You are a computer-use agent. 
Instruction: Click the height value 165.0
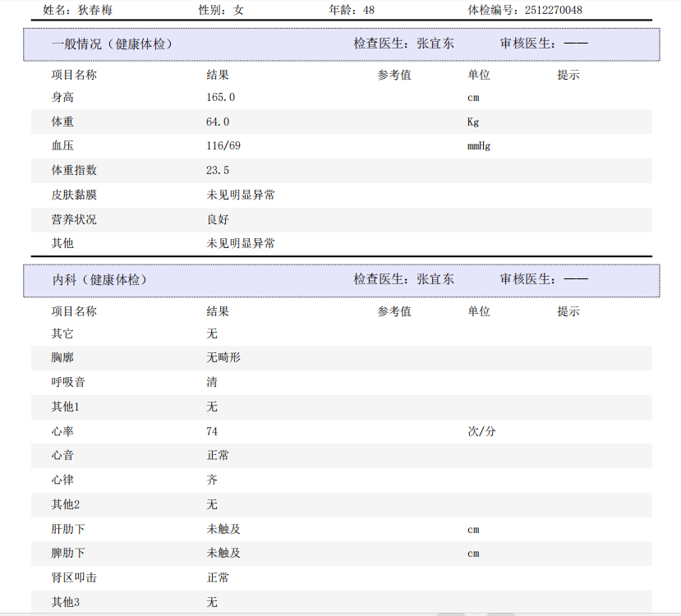point(221,98)
